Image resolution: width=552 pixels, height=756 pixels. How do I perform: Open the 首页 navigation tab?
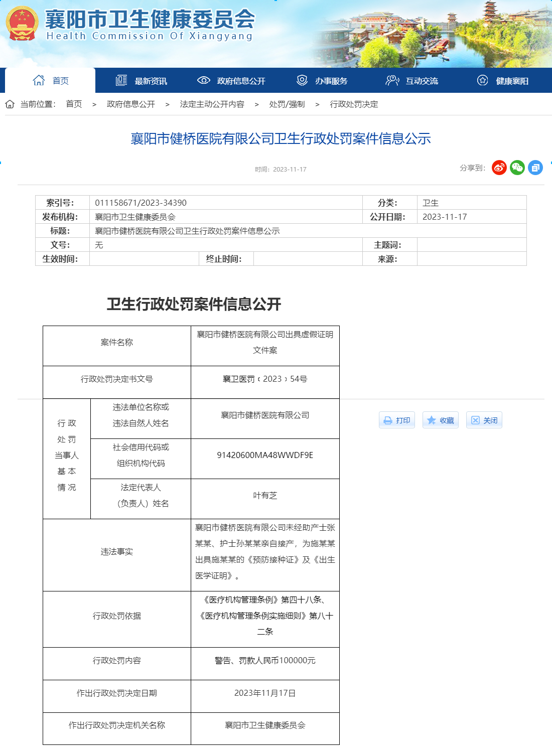50,80
